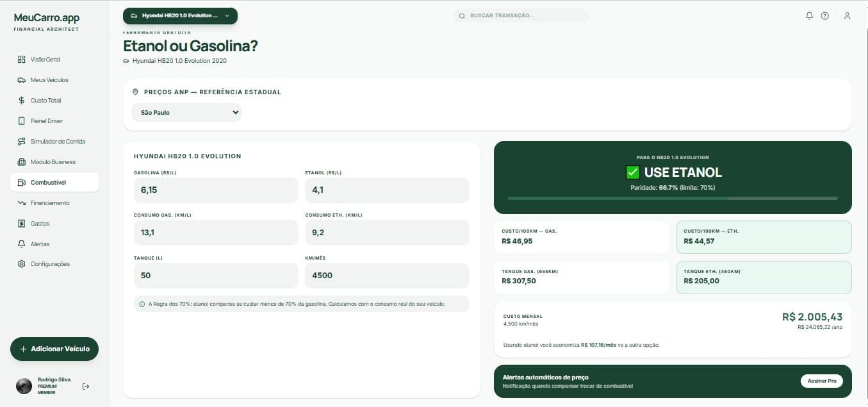
Task: Open Painel Driver menu item
Action: pyautogui.click(x=54, y=121)
